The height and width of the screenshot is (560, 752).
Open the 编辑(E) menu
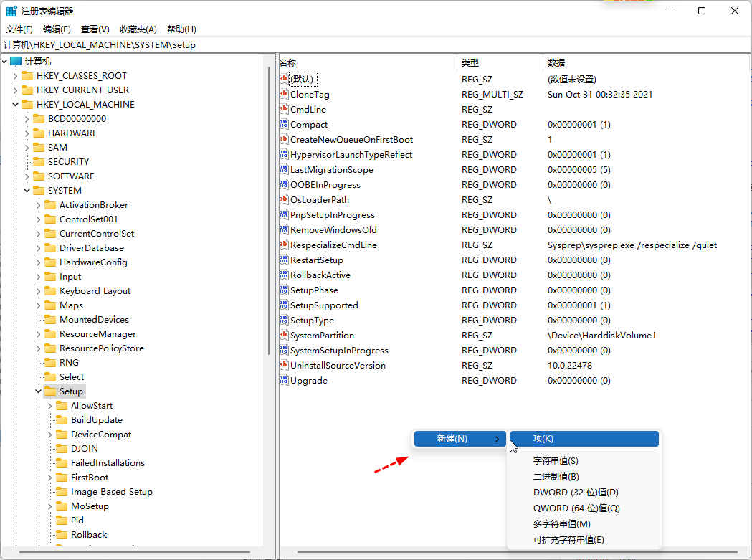pyautogui.click(x=57, y=29)
